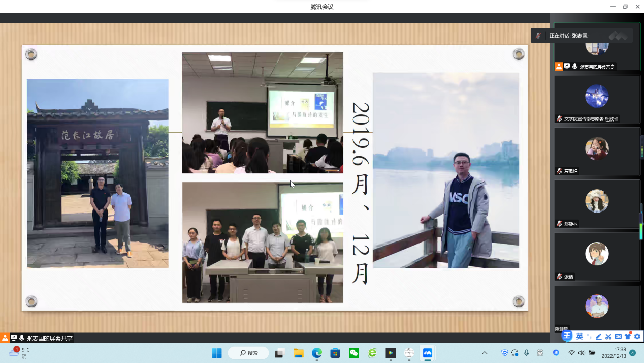Screen dimensions: 644x363
Task: Open Microsoft Edge from the taskbar
Action: tap(316, 353)
